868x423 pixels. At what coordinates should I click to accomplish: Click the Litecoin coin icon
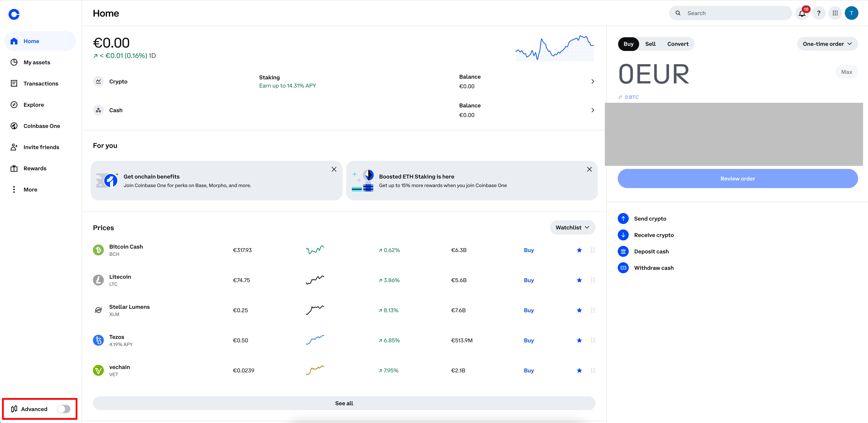[98, 280]
